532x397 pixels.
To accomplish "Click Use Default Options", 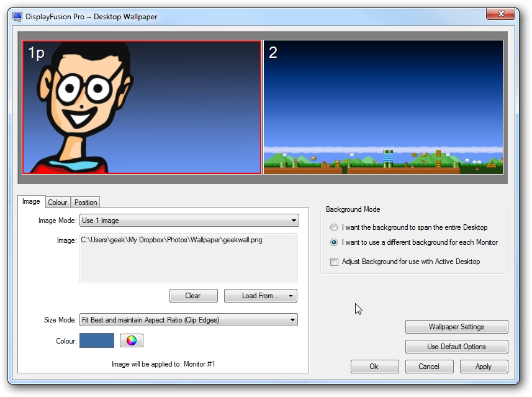I will point(456,347).
